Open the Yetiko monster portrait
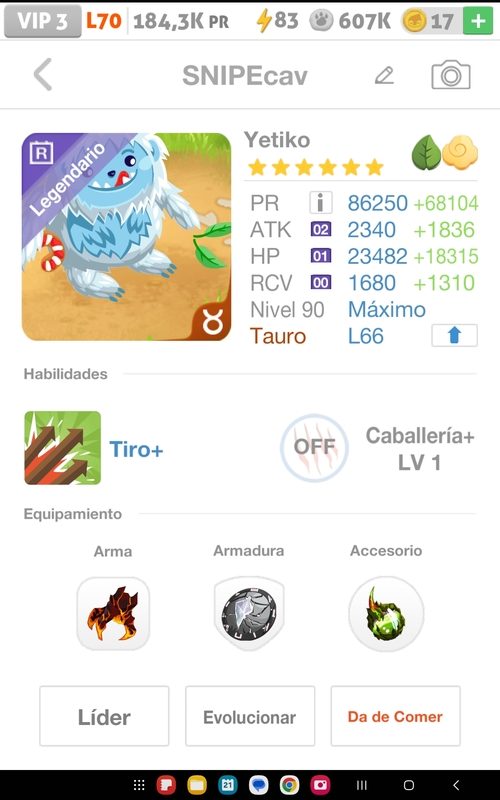The height and width of the screenshot is (800, 500). tap(127, 237)
